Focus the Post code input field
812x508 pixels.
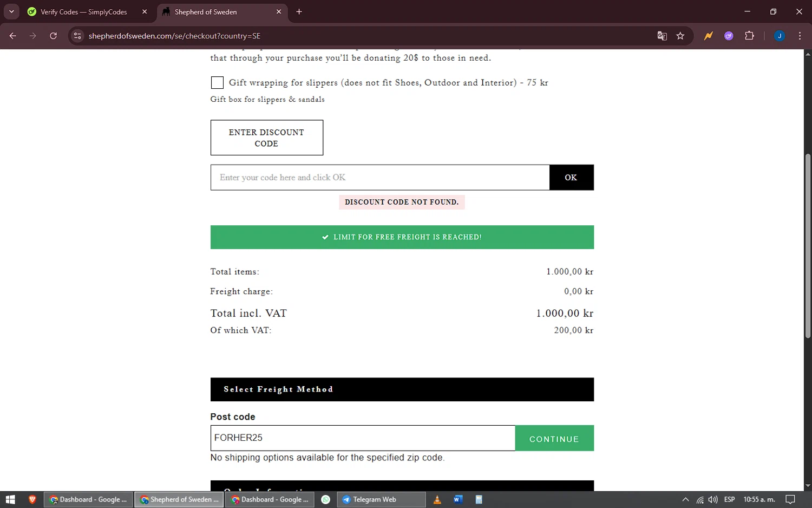363,438
